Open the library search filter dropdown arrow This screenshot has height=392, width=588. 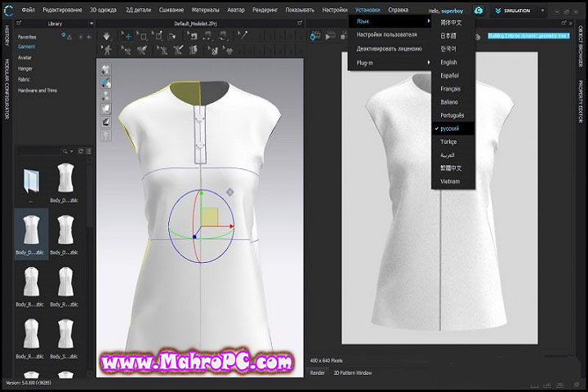[x=72, y=151]
